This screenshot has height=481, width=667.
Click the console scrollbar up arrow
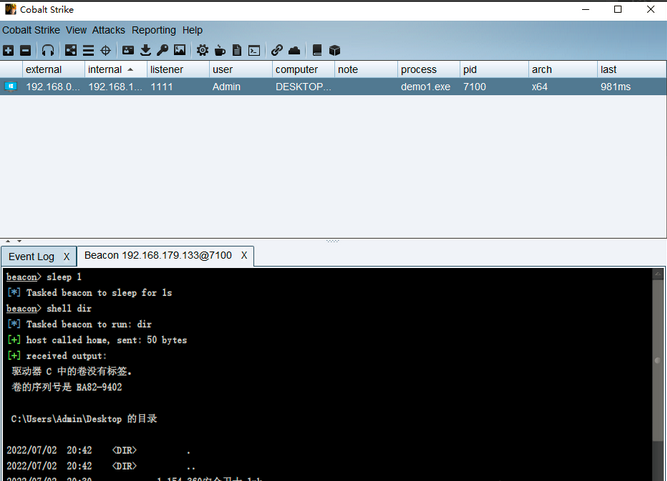point(658,274)
